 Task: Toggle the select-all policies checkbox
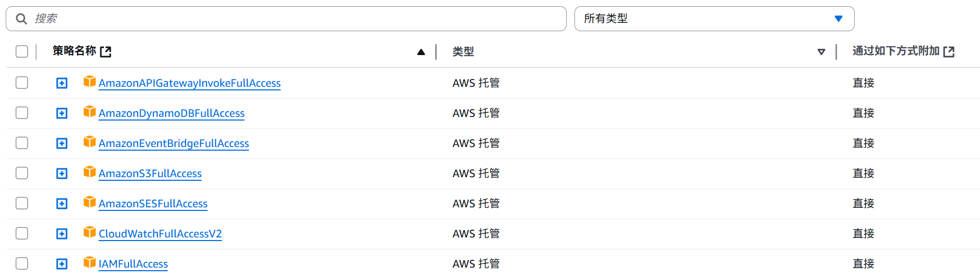[22, 51]
